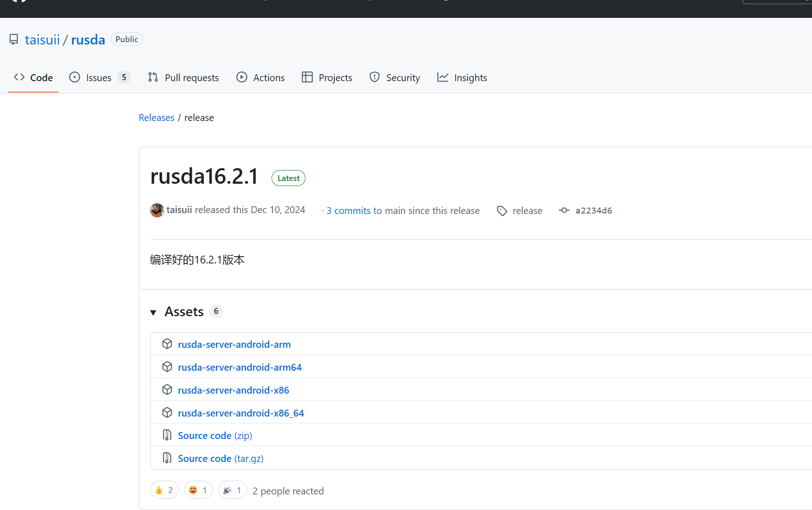Open the release tag link

(x=527, y=211)
